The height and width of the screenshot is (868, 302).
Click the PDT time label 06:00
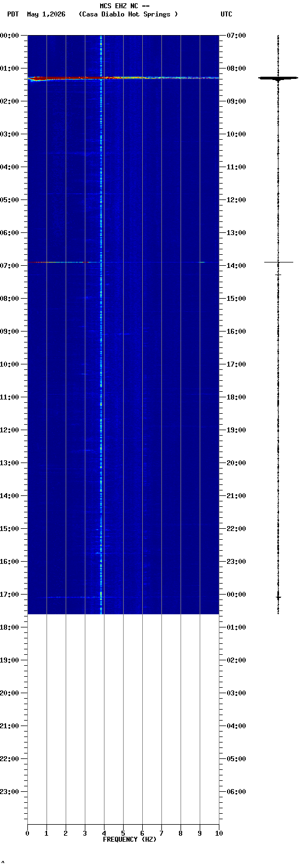(x=9, y=233)
